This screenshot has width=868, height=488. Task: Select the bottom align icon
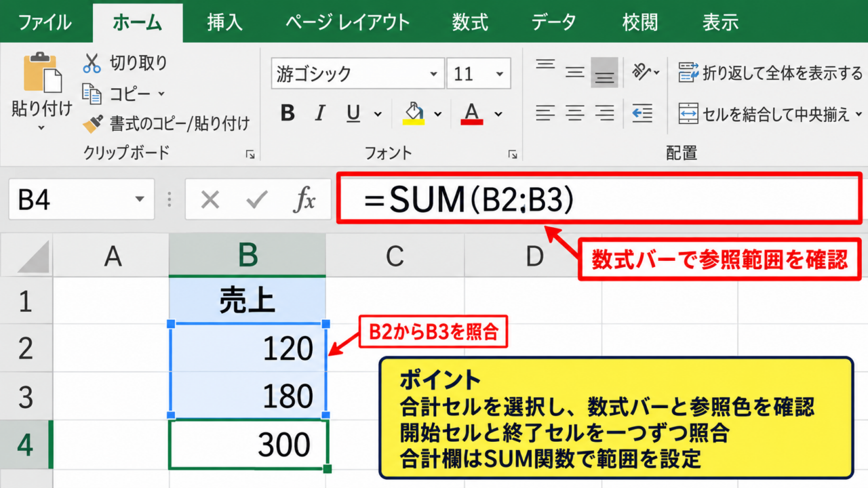coord(604,73)
